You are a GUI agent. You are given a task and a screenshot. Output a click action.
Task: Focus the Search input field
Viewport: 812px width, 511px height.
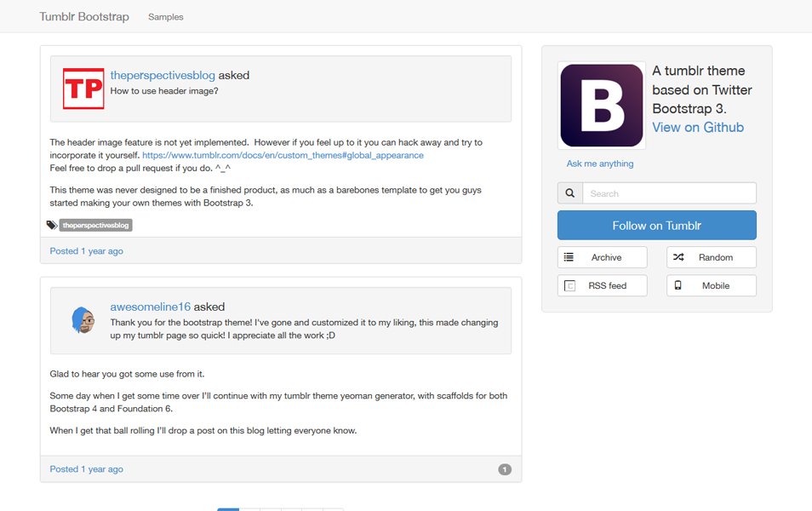[669, 193]
